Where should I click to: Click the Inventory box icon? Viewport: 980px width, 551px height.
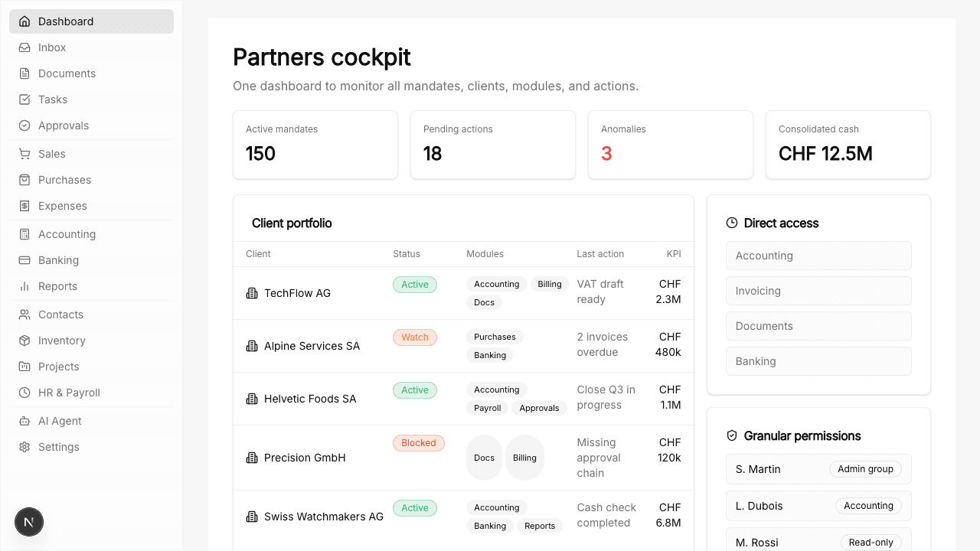tap(24, 341)
